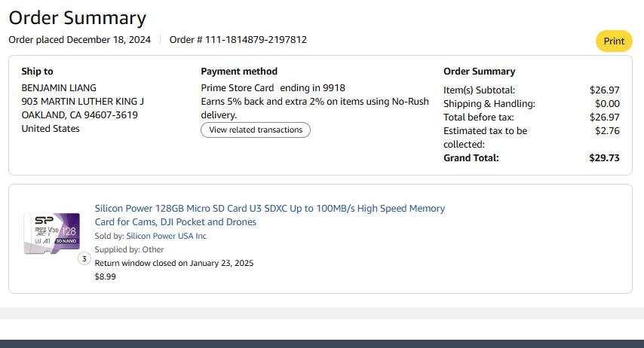644x348 pixels.
Task: Click the quantity badge showing 3
Action: 84,259
